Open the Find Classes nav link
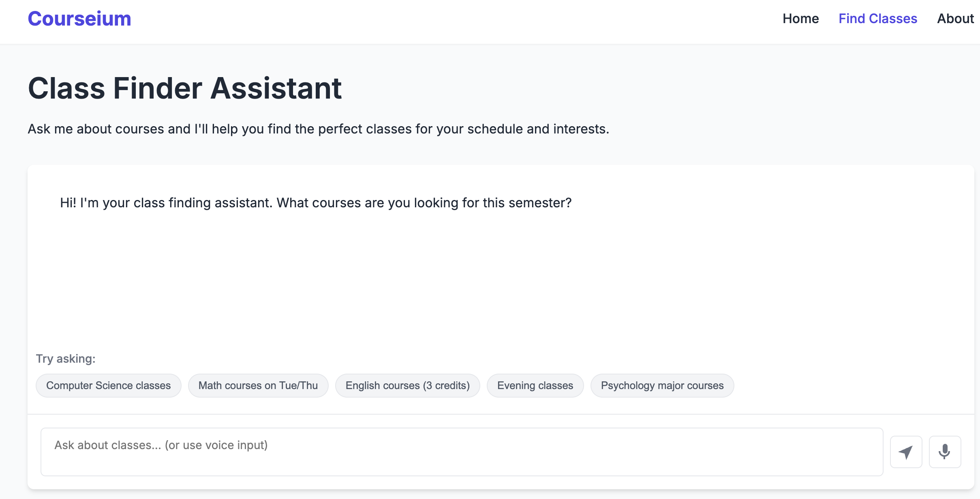Screen dimensions: 980x499 point(877,19)
